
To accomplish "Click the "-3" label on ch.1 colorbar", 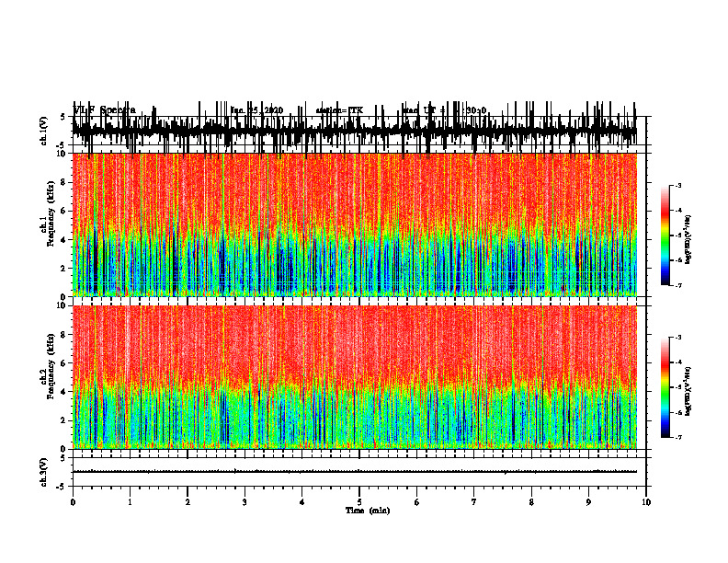I will pos(678,185).
